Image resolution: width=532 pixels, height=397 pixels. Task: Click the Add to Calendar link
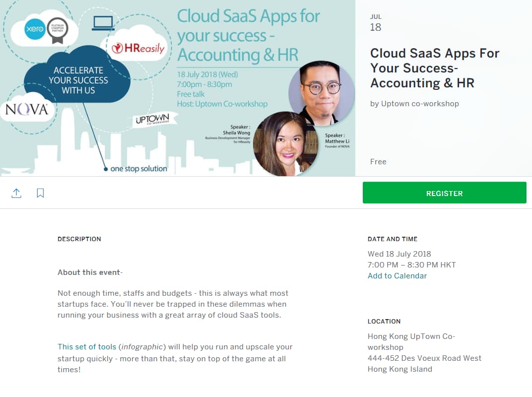point(397,276)
